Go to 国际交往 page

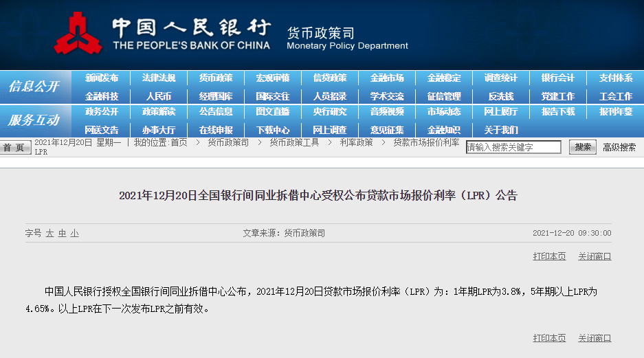(273, 96)
